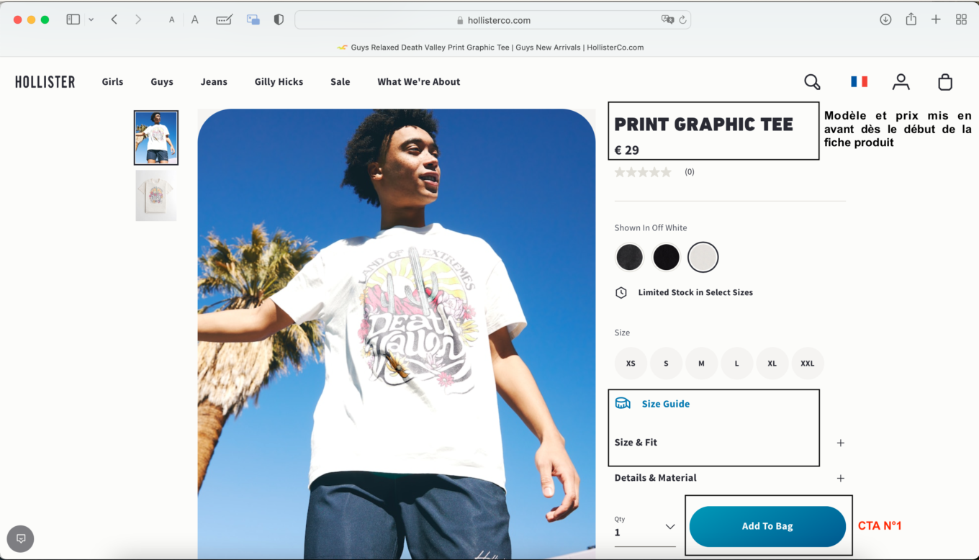The height and width of the screenshot is (560, 979).
Task: Open Safari downloads
Action: (885, 19)
